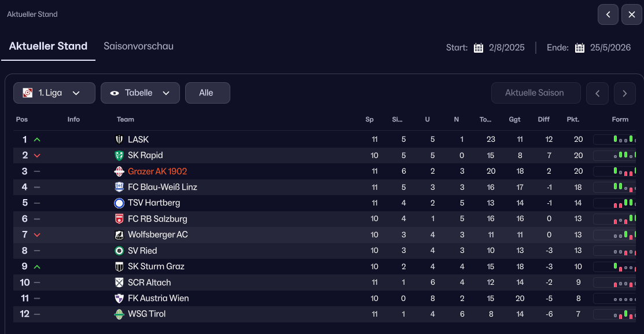Switch to the Saisonvorschau tab
This screenshot has width=644, height=334.
point(139,46)
